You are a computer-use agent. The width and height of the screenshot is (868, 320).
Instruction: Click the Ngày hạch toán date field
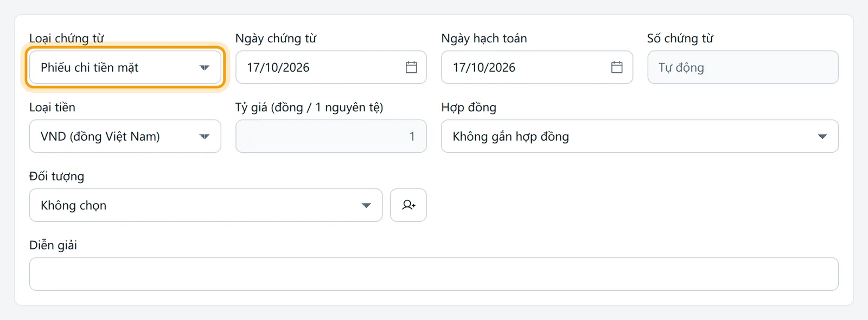coord(537,67)
